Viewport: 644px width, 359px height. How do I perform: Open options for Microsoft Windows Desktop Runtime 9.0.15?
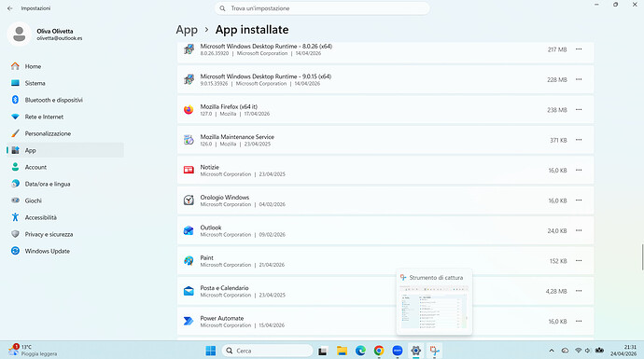pos(579,79)
